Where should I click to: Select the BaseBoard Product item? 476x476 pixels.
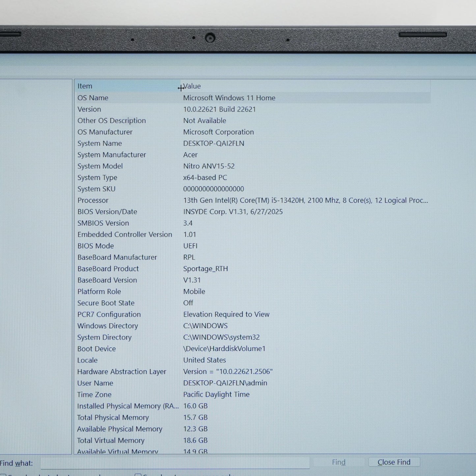coord(108,269)
